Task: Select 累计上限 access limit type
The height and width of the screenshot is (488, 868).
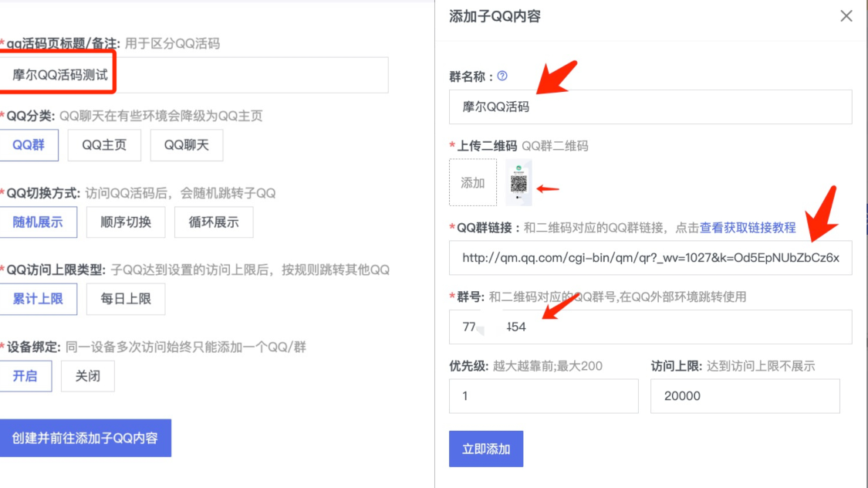Action: [39, 299]
